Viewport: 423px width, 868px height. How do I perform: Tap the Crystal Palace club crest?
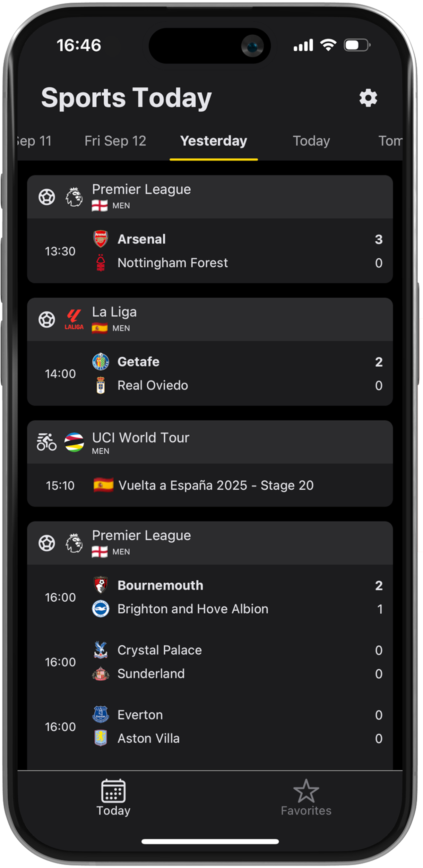pos(101,650)
